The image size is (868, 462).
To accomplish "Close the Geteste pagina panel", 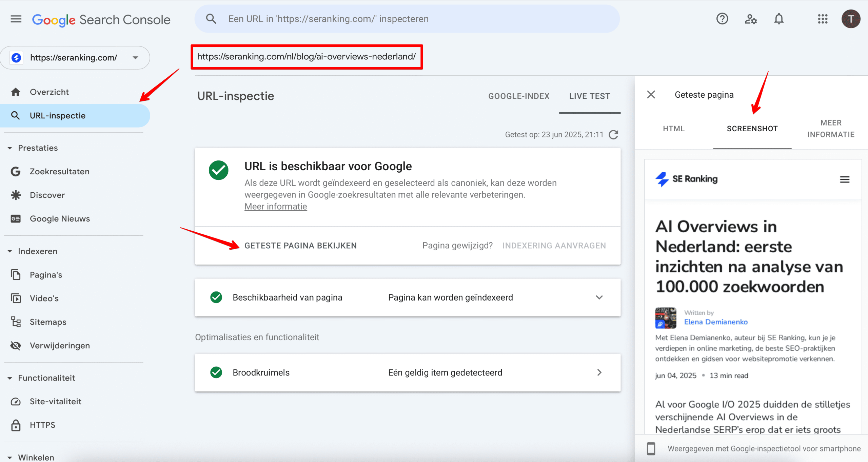I will click(651, 95).
